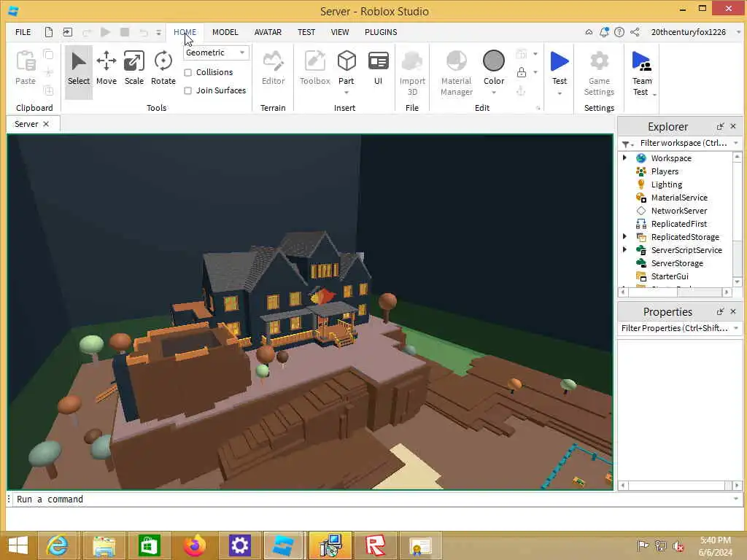Enable the Collisions checkbox
This screenshot has height=560, width=747.
pyautogui.click(x=187, y=72)
